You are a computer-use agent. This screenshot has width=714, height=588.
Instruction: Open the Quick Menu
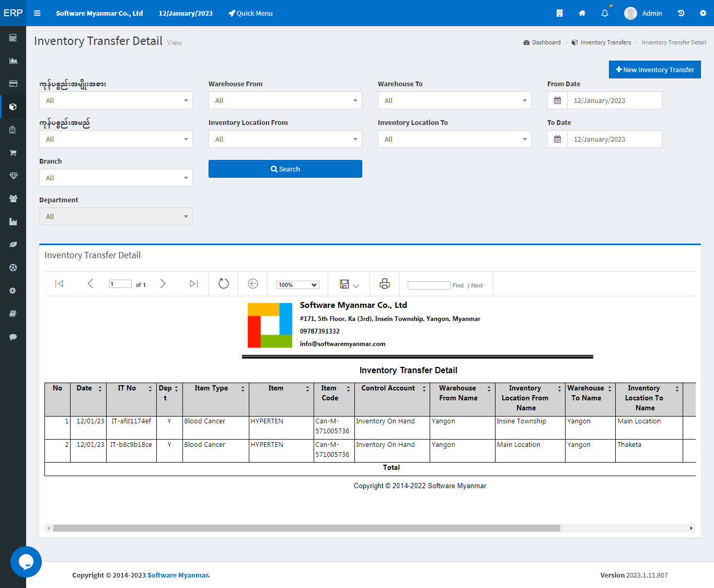pyautogui.click(x=250, y=13)
